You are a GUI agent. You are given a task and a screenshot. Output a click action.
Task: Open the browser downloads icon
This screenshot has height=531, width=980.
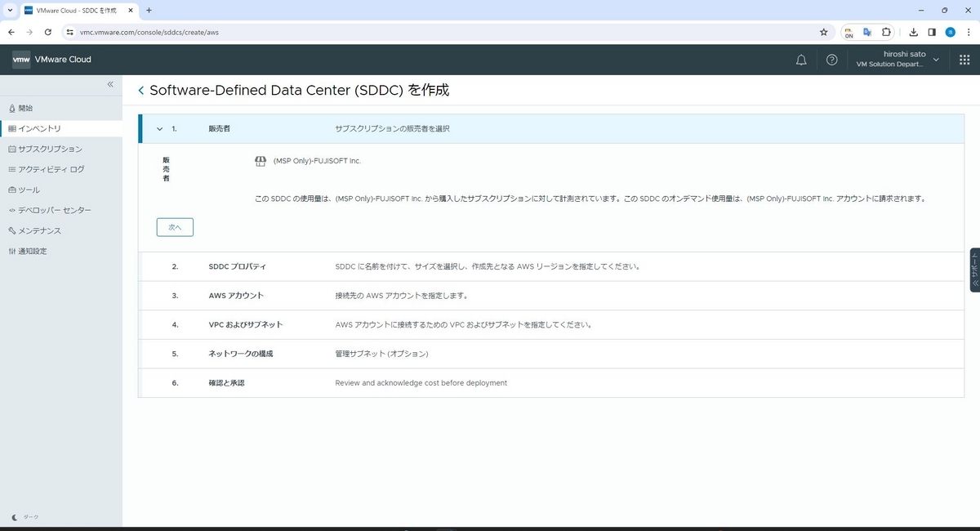pyautogui.click(x=913, y=32)
